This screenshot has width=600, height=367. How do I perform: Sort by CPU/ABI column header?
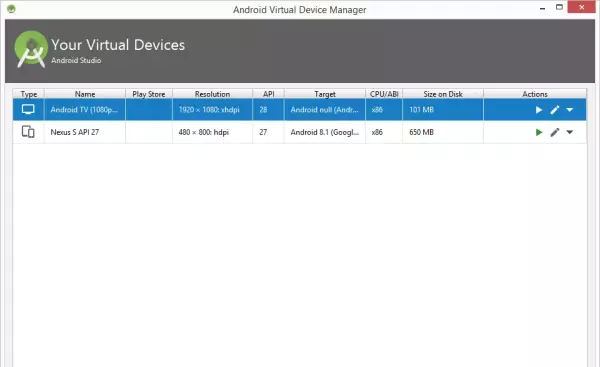tap(384, 94)
